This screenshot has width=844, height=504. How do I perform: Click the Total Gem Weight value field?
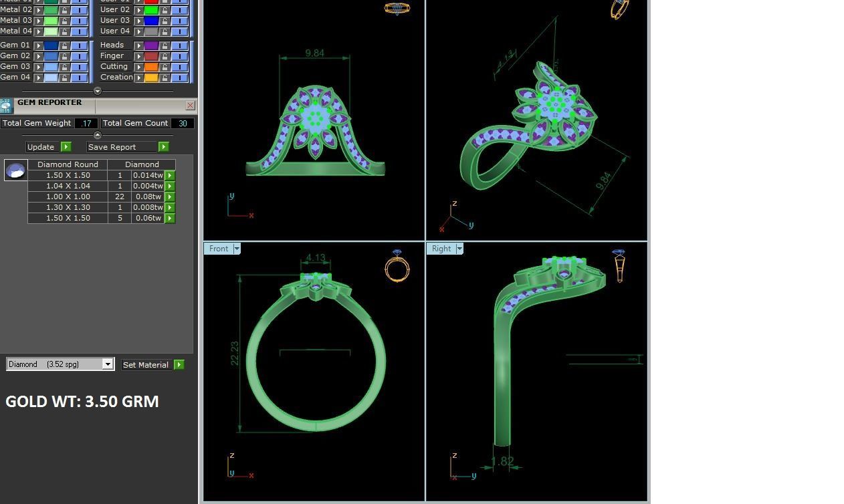click(x=86, y=123)
